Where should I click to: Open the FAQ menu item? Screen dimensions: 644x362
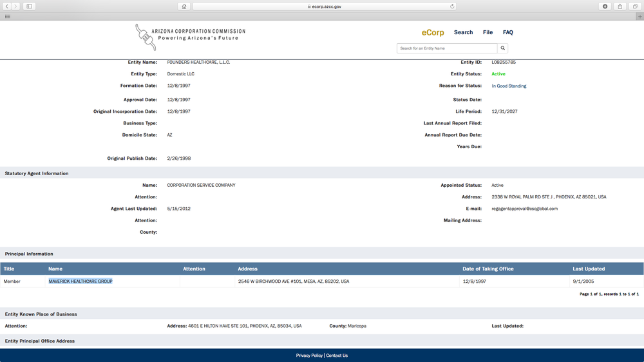click(508, 32)
